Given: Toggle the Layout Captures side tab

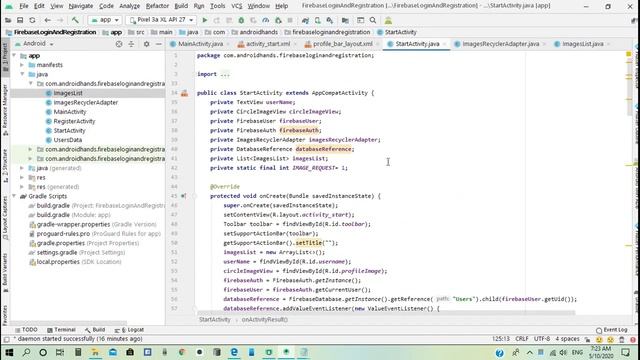Looking at the screenshot, I should [5, 218].
